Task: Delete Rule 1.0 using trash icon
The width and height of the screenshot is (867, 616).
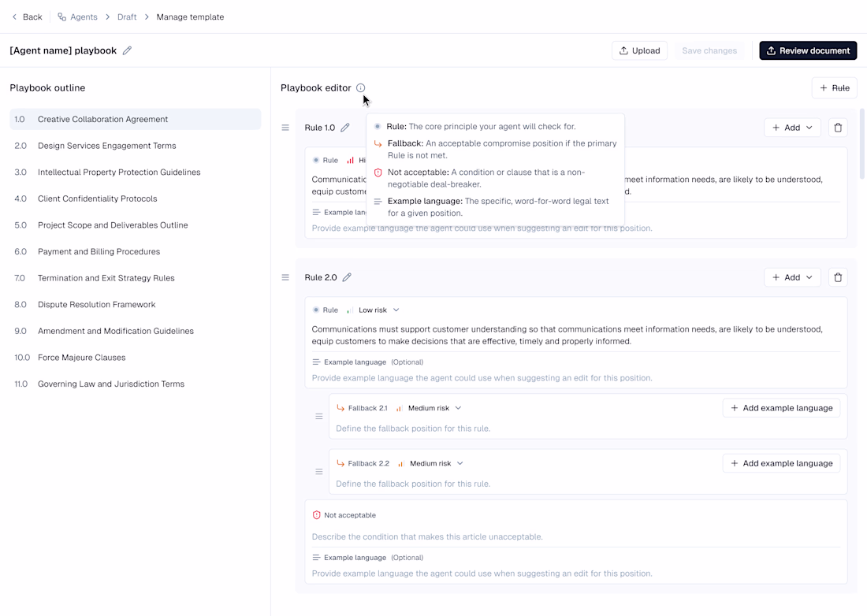Action: [x=838, y=128]
